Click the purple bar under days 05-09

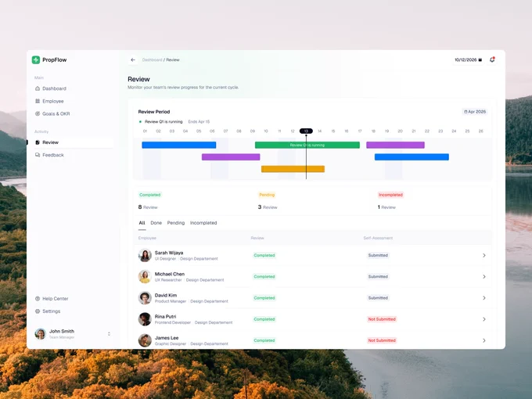click(x=231, y=156)
